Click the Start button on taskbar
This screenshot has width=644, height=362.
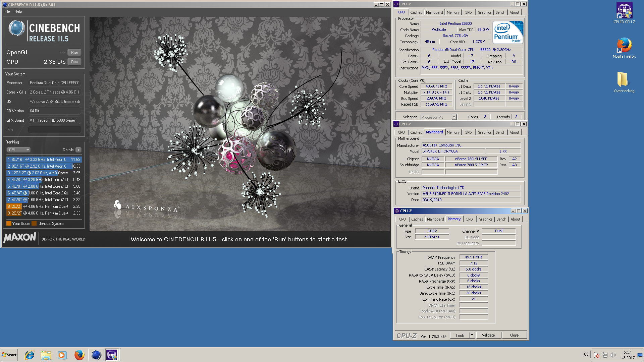(x=9, y=355)
